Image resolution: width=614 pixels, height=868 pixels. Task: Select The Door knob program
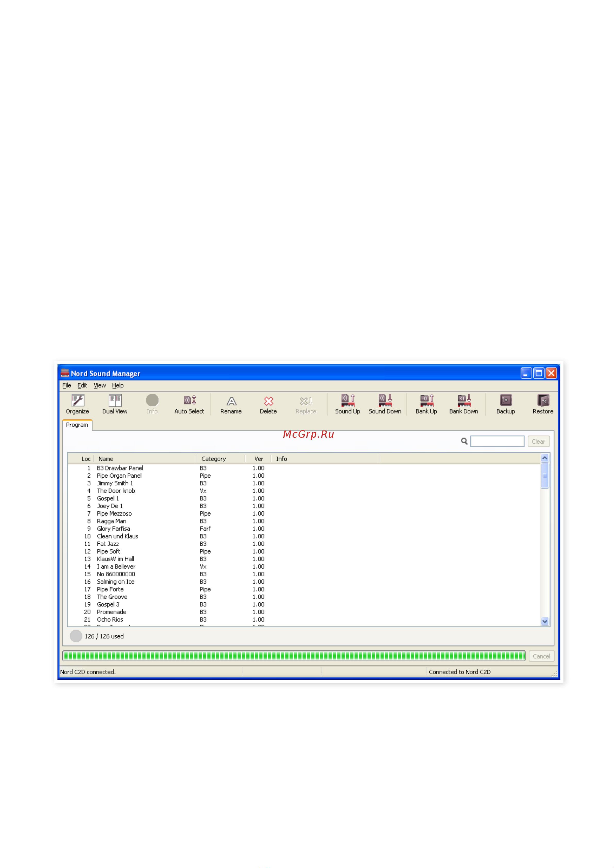pos(304,491)
